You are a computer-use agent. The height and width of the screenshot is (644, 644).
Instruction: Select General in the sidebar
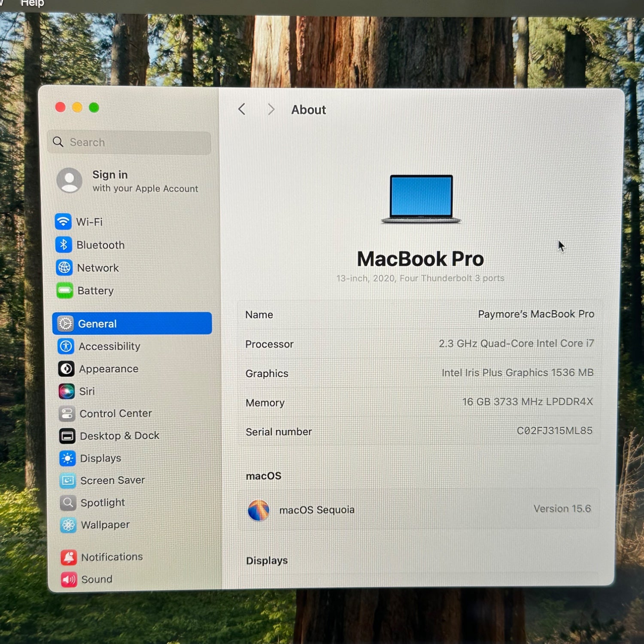click(132, 323)
